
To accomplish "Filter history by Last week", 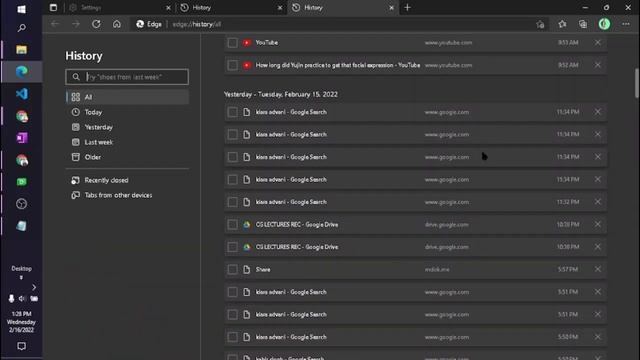I will click(127, 142).
